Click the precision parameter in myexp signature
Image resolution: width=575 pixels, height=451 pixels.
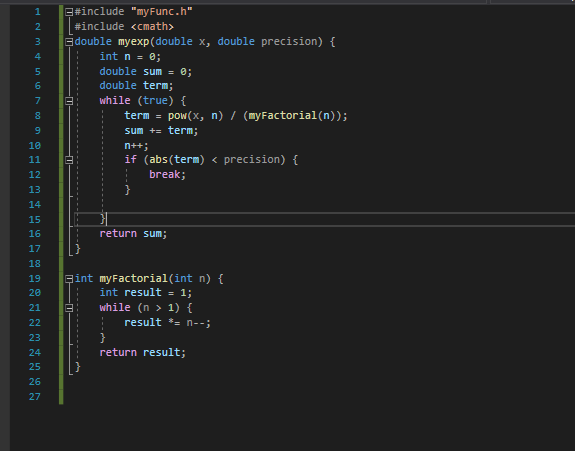pyautogui.click(x=289, y=41)
